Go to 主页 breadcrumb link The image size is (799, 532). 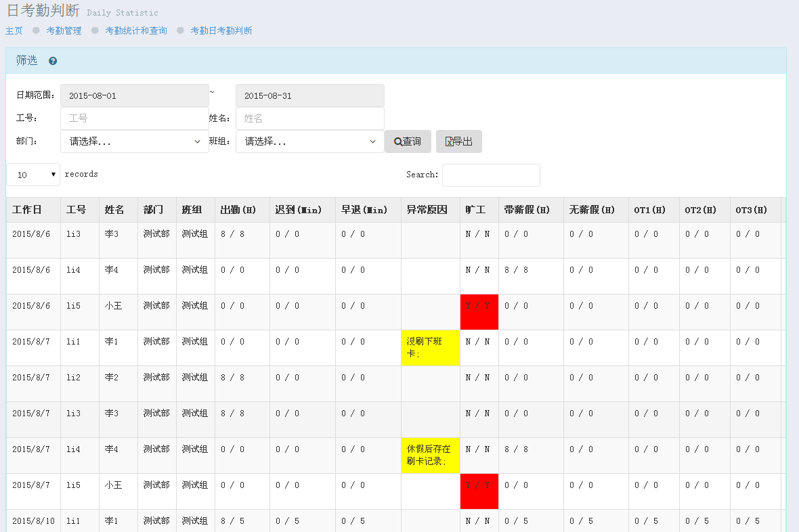tap(14, 30)
